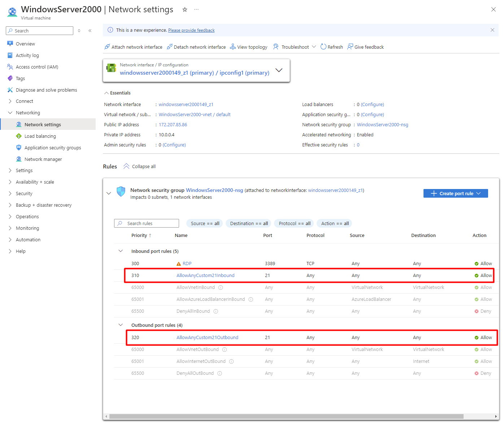Collapse Outbound port rules group
The image size is (504, 426).
coord(121,325)
